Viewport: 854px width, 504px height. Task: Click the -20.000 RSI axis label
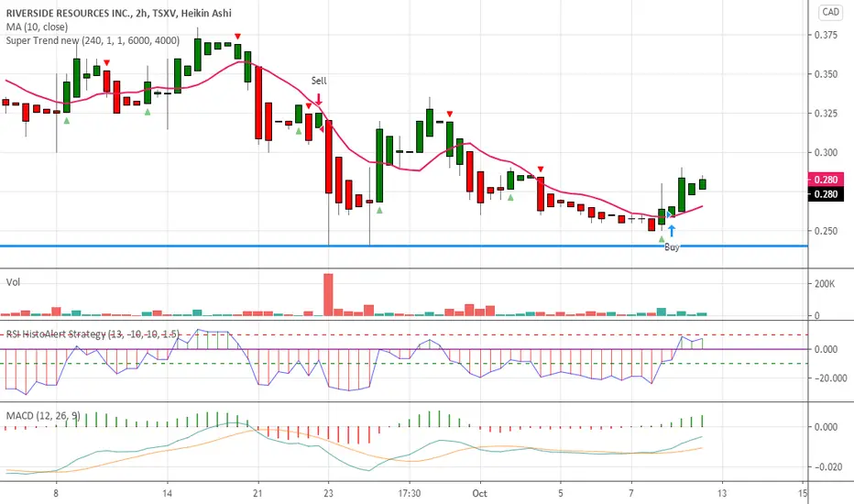pos(830,378)
